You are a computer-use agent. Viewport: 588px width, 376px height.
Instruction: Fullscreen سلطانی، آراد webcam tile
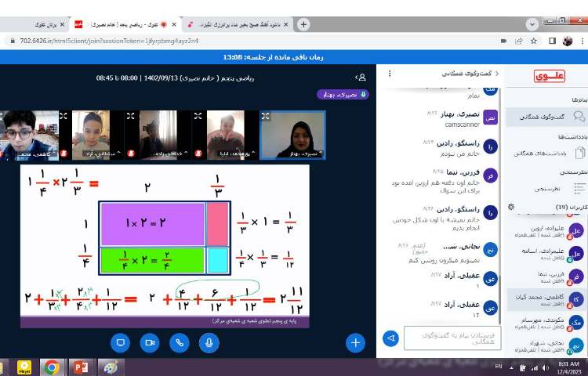(x=64, y=116)
